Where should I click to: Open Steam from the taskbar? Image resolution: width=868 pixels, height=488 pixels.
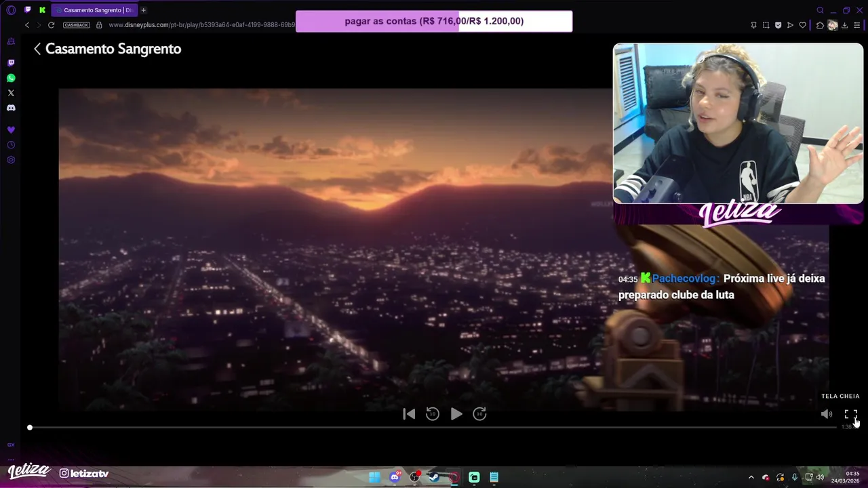[434, 477]
